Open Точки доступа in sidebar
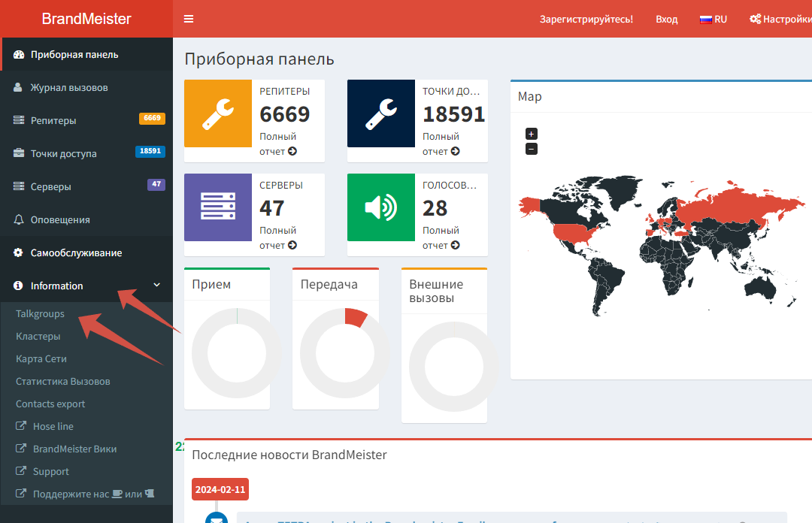Image resolution: width=812 pixels, height=523 pixels. pos(86,154)
